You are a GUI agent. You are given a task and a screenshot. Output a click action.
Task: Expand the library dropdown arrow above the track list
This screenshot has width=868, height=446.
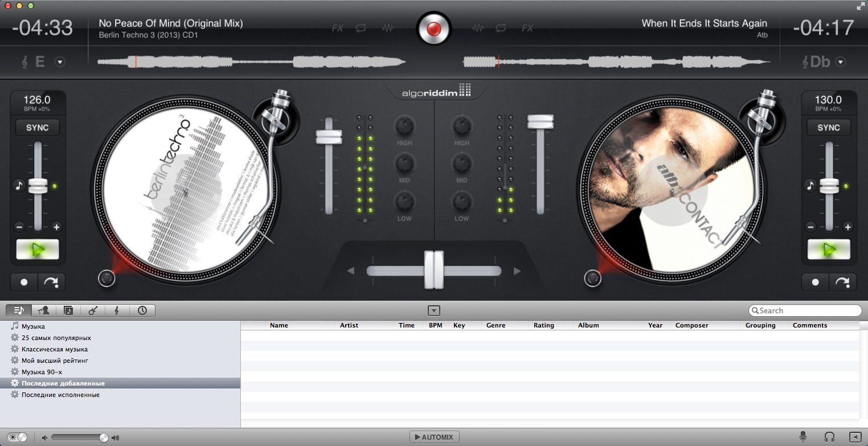tap(434, 310)
